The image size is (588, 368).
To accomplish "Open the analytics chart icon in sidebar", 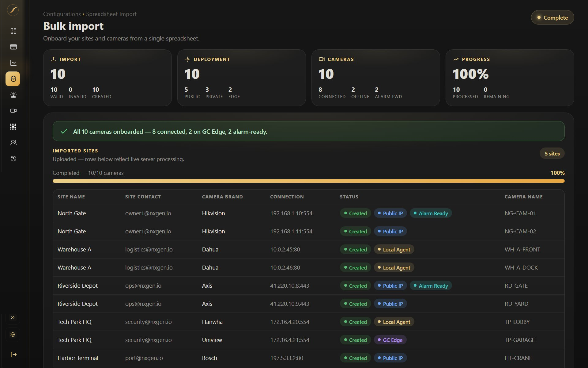I will point(13,63).
